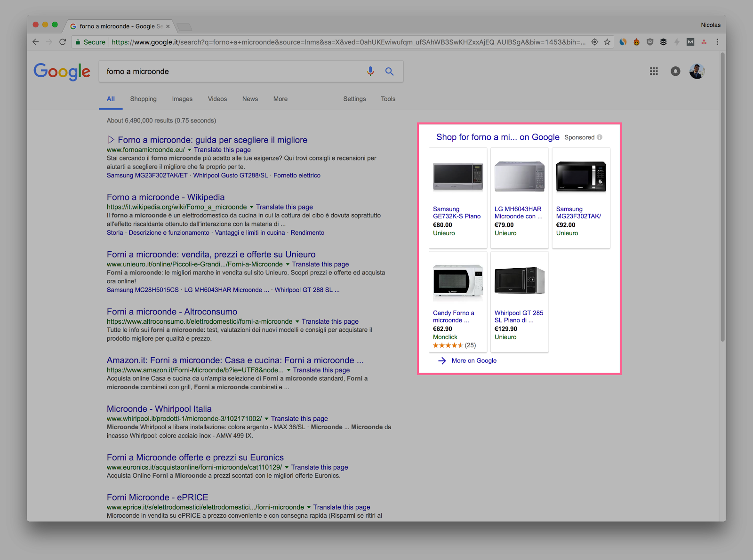
Task: Click the grey lightning bolt extension
Action: point(677,42)
